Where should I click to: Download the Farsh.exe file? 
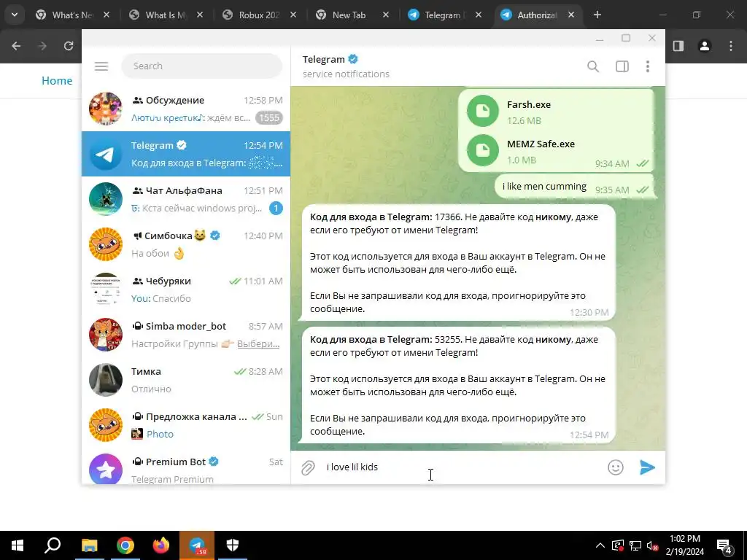pyautogui.click(x=483, y=111)
